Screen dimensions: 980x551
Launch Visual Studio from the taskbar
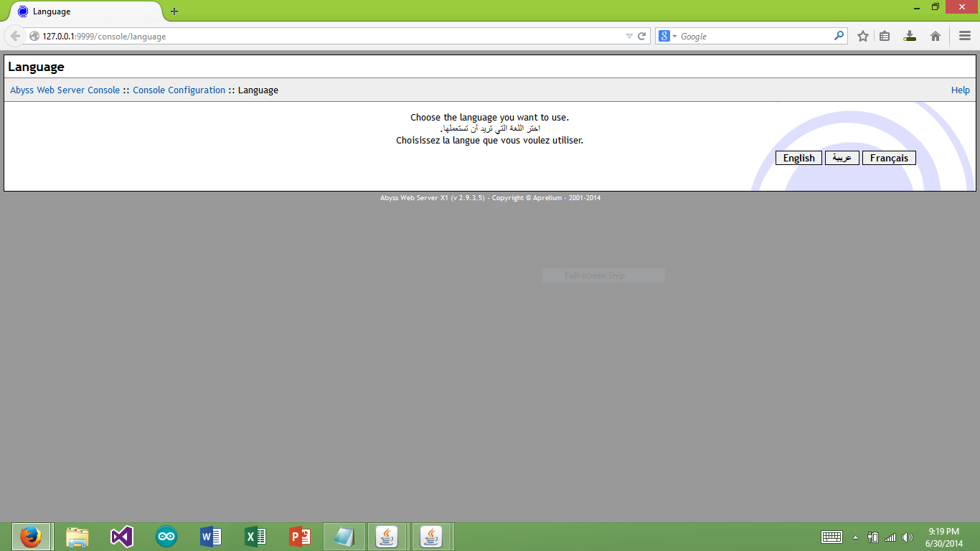[x=121, y=536]
